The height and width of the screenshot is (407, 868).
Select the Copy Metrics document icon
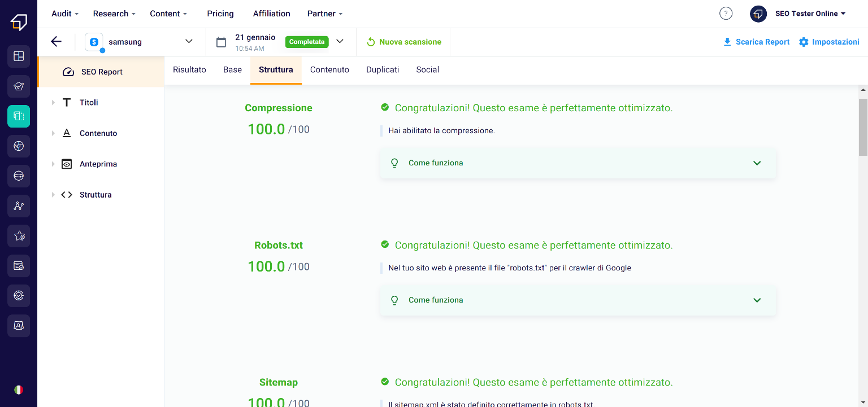pyautogui.click(x=19, y=266)
